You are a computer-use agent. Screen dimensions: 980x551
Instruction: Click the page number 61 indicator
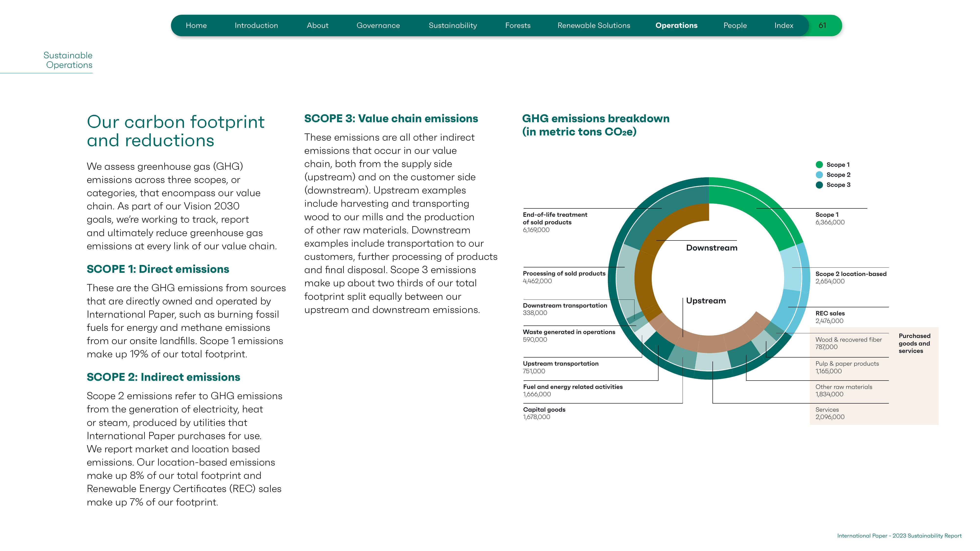click(822, 25)
